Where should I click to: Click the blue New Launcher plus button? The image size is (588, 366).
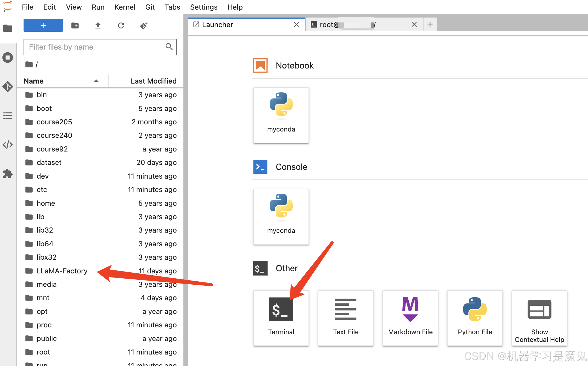[x=43, y=25]
